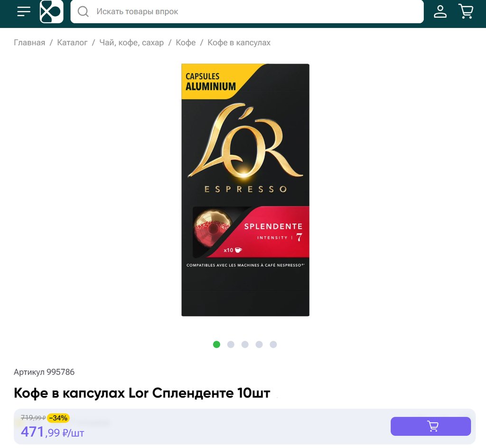Image resolution: width=486 pixels, height=448 pixels.
Task: Select fifth carousel dot
Action: coord(273,345)
